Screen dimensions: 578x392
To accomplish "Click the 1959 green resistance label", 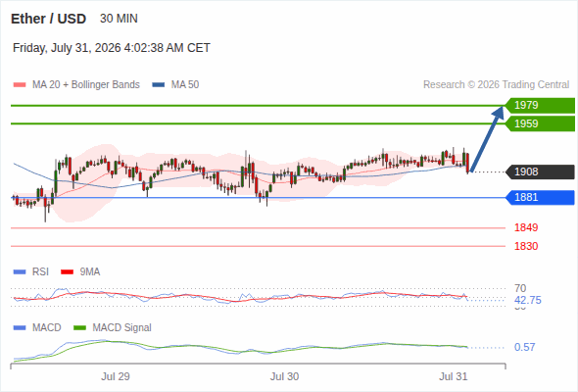I will pyautogui.click(x=540, y=123).
